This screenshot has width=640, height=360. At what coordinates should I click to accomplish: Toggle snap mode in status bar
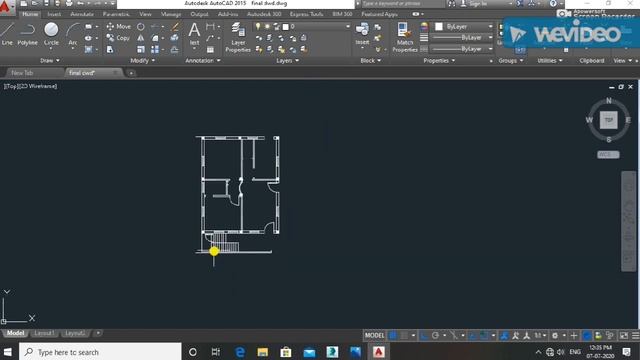404,336
